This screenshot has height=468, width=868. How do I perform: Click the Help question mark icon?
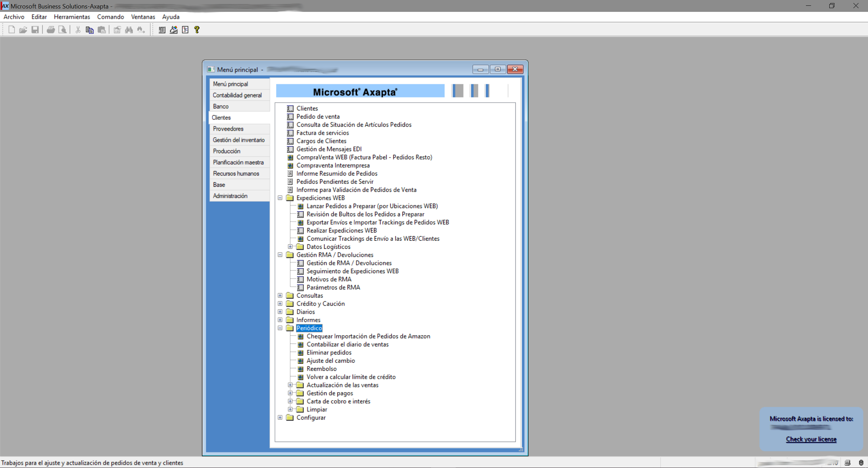(x=197, y=30)
